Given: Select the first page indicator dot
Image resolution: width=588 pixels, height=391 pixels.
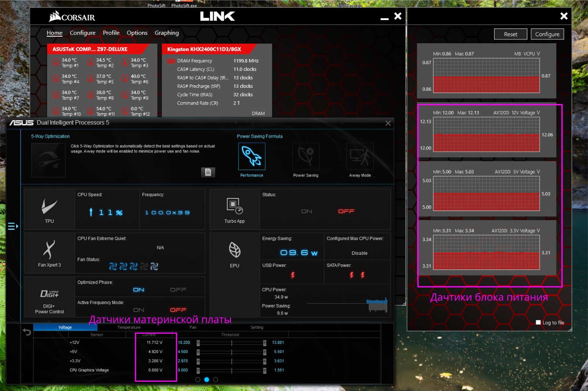Looking at the screenshot, I should point(198,380).
